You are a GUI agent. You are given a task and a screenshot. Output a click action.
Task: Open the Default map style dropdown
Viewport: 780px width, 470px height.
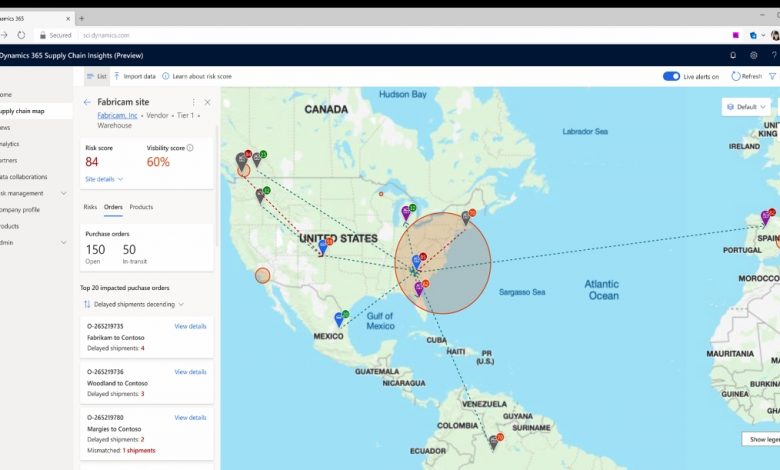(746, 107)
